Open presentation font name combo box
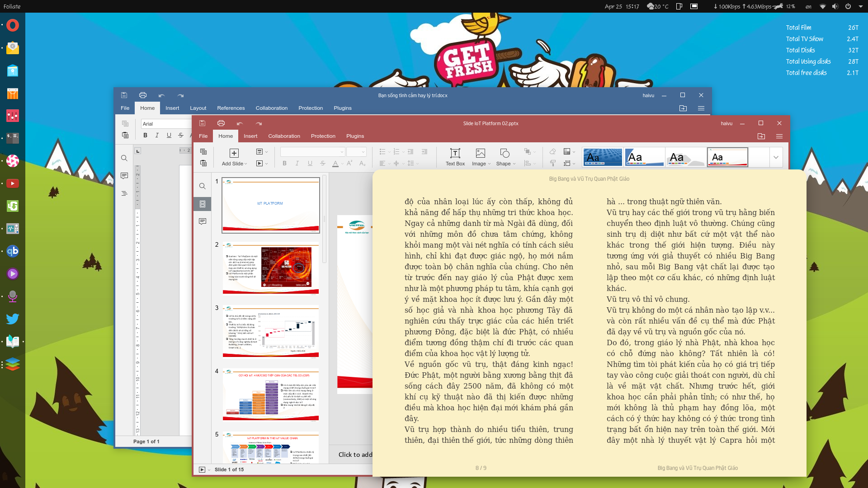 (x=313, y=152)
